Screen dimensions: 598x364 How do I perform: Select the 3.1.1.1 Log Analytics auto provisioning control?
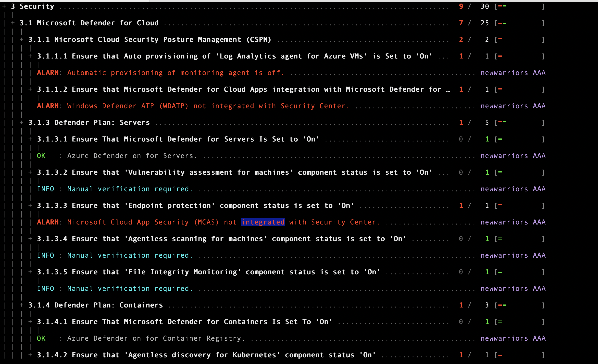point(235,56)
